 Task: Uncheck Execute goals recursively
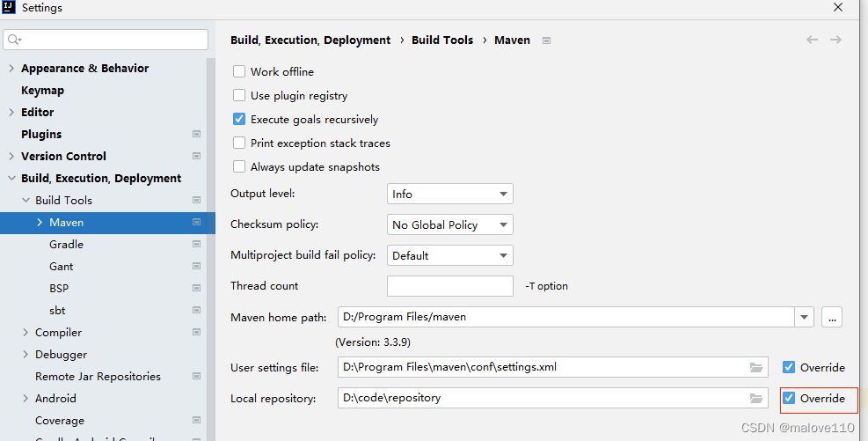239,119
